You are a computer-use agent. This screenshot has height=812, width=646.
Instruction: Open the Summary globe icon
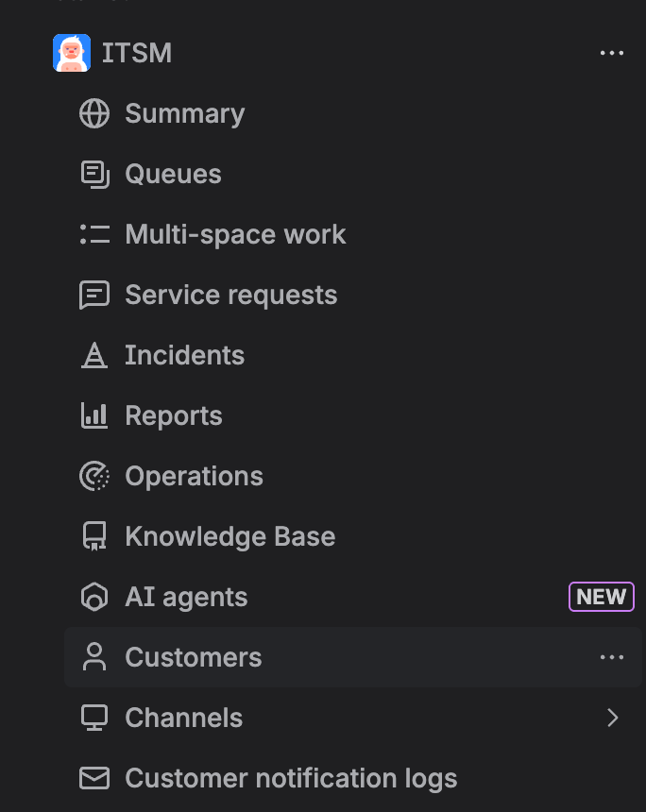point(94,113)
